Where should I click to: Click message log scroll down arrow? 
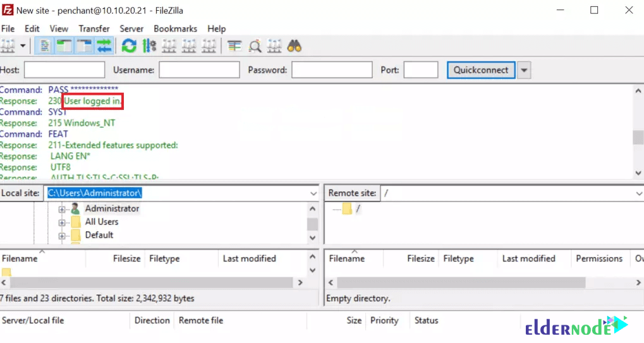click(638, 172)
